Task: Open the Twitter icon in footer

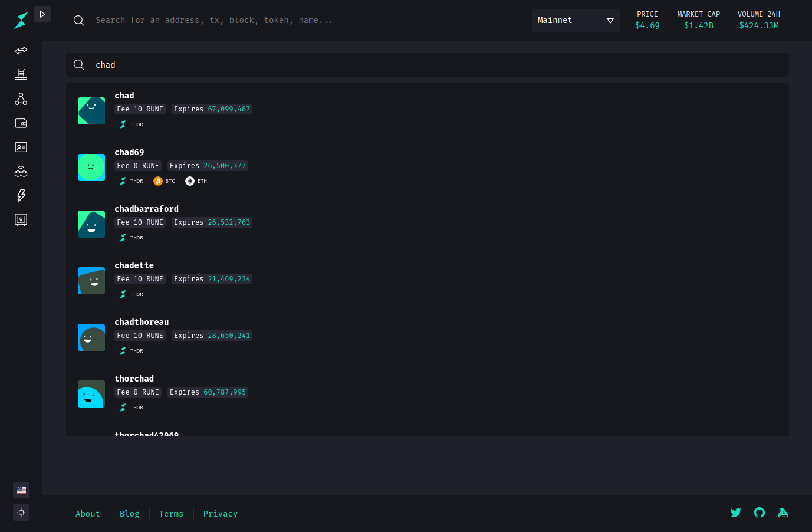Action: (736, 513)
